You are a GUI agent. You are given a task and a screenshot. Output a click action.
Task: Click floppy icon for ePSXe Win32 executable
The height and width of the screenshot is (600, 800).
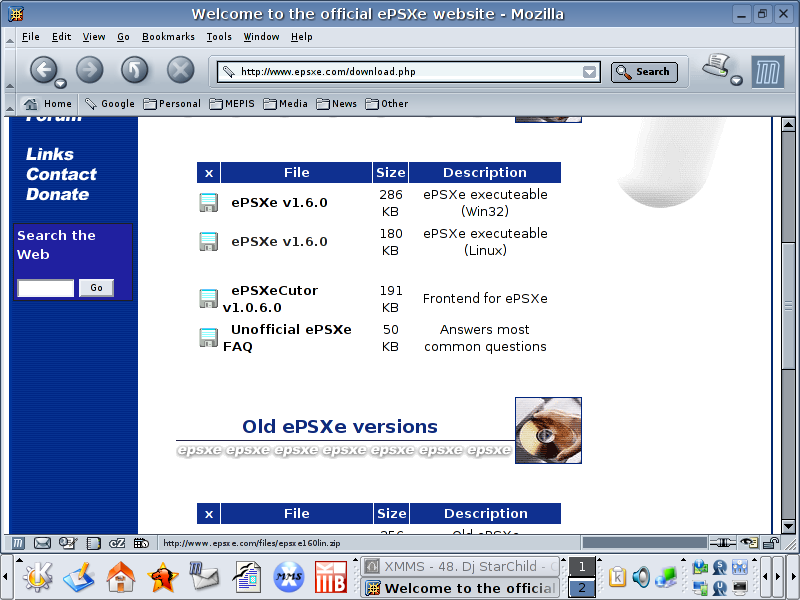[208, 203]
